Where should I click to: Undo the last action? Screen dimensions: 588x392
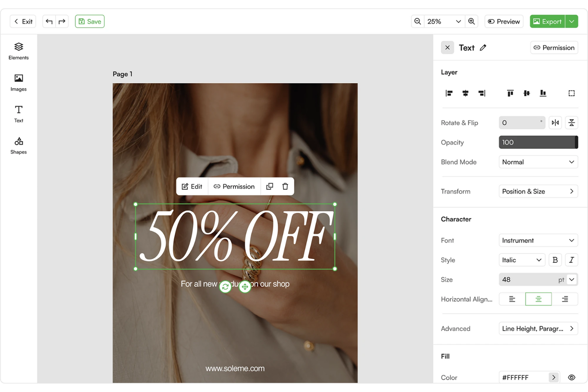(49, 21)
